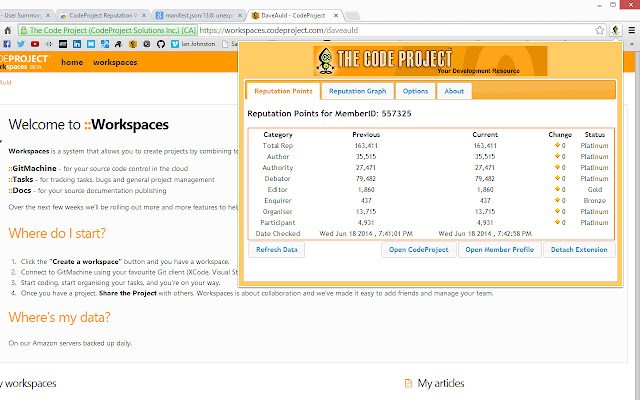Switch to the CodeProject Reputation browser tab
The width and height of the screenshot is (640, 400).
click(102, 16)
